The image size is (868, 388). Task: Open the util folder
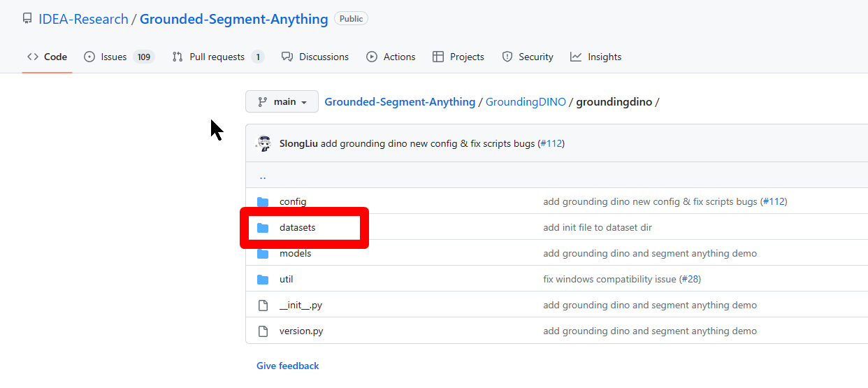click(x=287, y=279)
